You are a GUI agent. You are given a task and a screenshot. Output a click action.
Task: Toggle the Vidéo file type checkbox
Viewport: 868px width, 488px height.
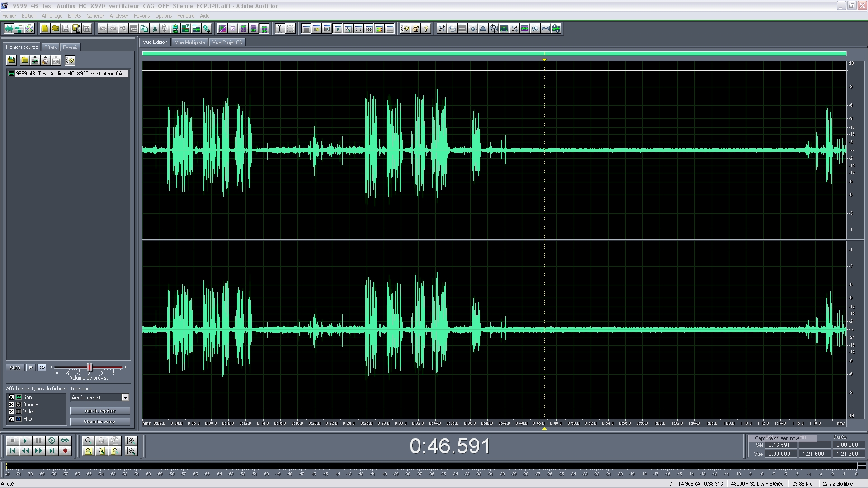click(x=11, y=412)
